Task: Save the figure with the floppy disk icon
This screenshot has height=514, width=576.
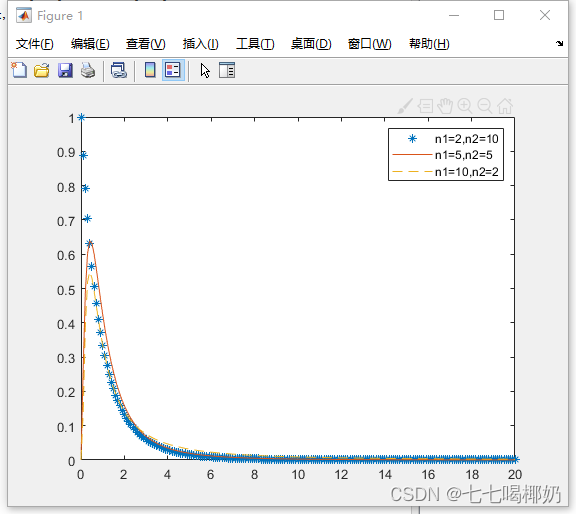Action: click(65, 70)
